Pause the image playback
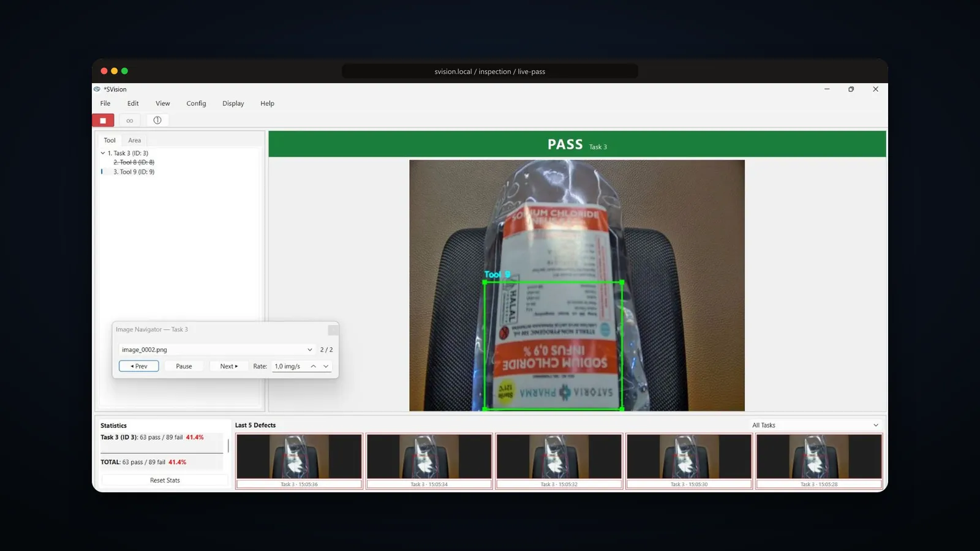Image resolution: width=980 pixels, height=551 pixels. pyautogui.click(x=184, y=366)
